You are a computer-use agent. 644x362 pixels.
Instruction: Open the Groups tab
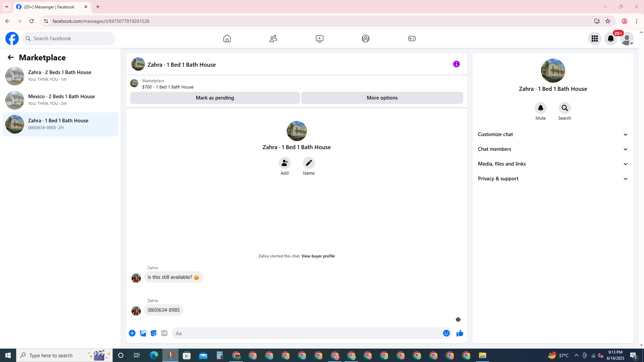[366, 39]
